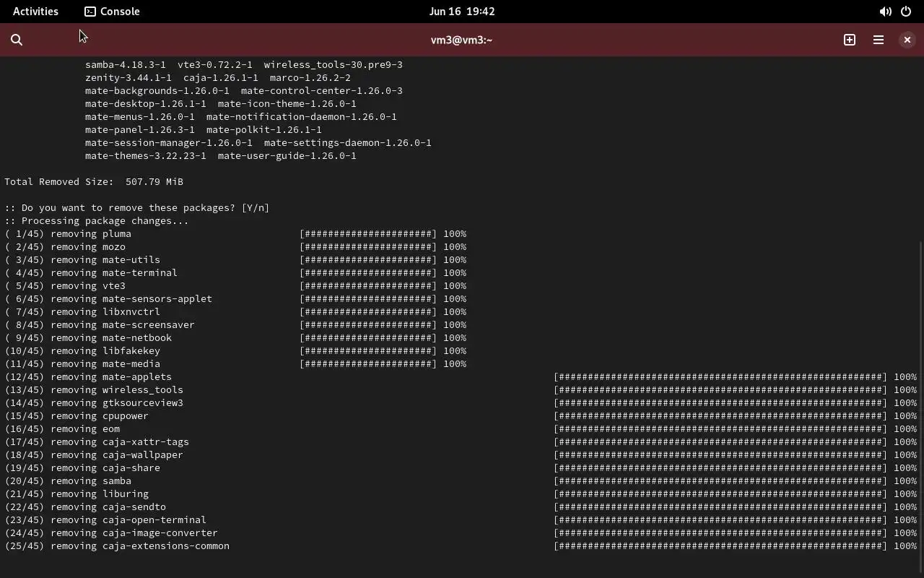
Task: Click the 'removing wireless_tools' line
Action: pos(461,390)
